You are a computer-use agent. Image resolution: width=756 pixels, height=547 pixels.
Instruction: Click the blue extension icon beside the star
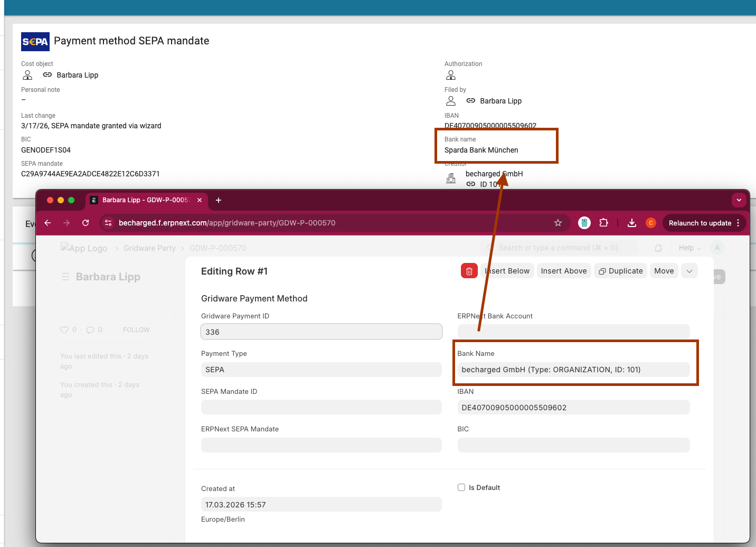tap(584, 223)
